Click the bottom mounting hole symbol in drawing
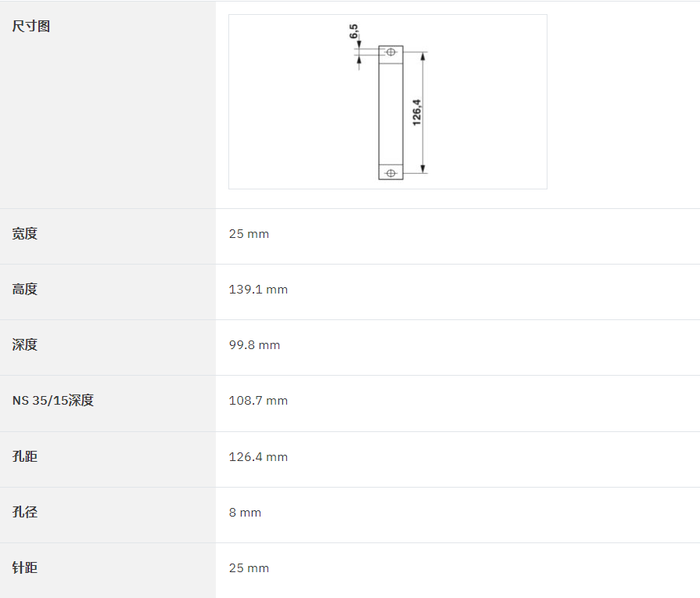Screen dimensions: 700x598 (x=390, y=173)
